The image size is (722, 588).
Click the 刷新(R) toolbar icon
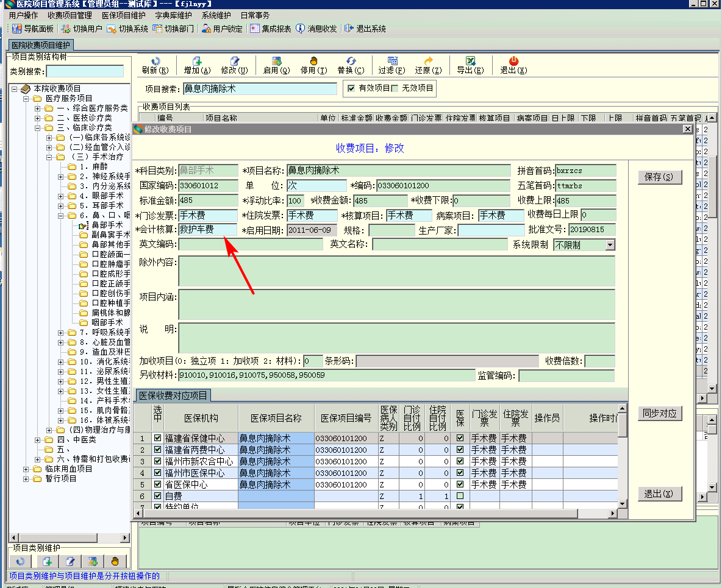[x=155, y=61]
